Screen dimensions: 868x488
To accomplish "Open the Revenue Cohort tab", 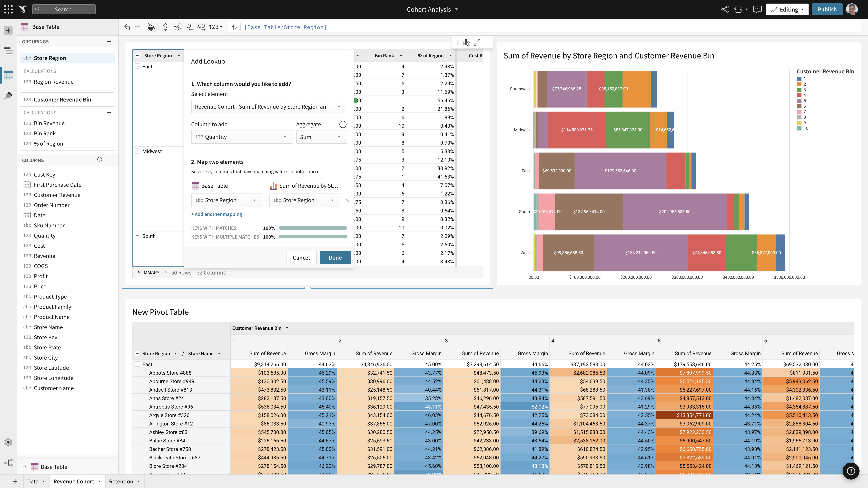I will coord(74,481).
